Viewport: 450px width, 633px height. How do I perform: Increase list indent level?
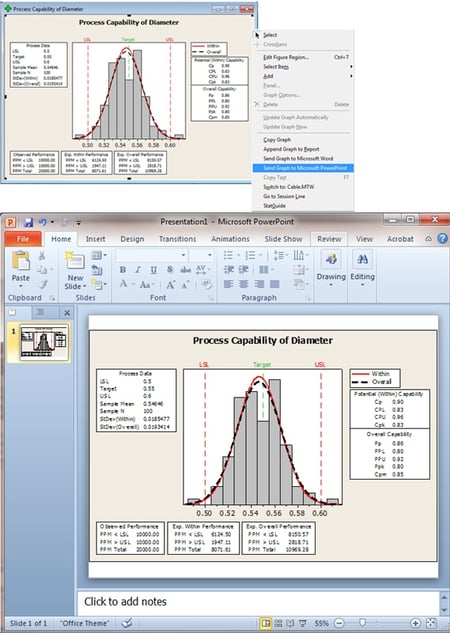243,270
